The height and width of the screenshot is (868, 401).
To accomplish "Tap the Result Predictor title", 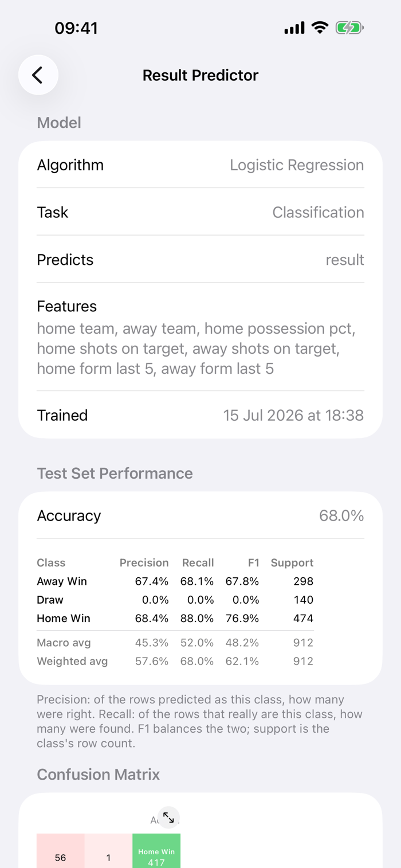I will 200,75.
